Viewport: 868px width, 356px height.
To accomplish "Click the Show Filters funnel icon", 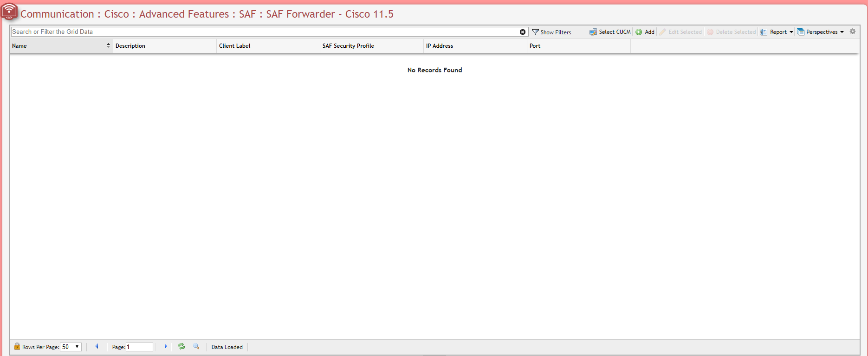I will tap(535, 32).
